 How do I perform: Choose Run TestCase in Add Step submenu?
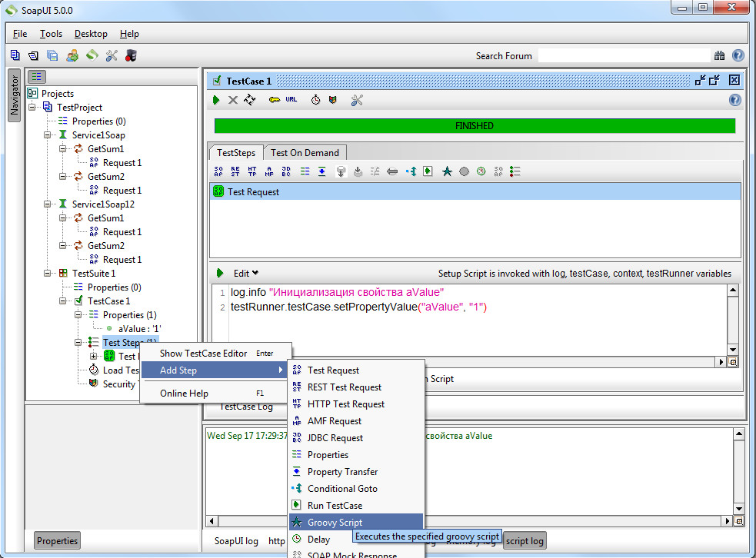[356, 506]
